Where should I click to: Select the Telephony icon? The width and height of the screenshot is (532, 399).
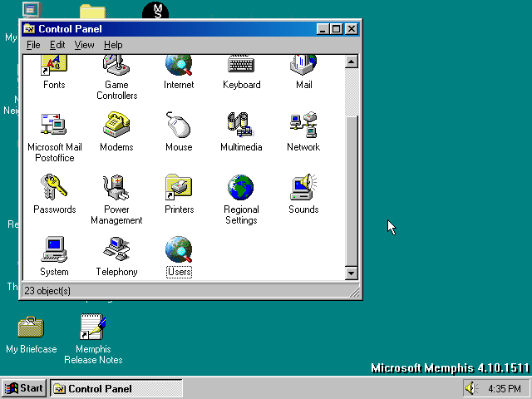click(x=116, y=249)
